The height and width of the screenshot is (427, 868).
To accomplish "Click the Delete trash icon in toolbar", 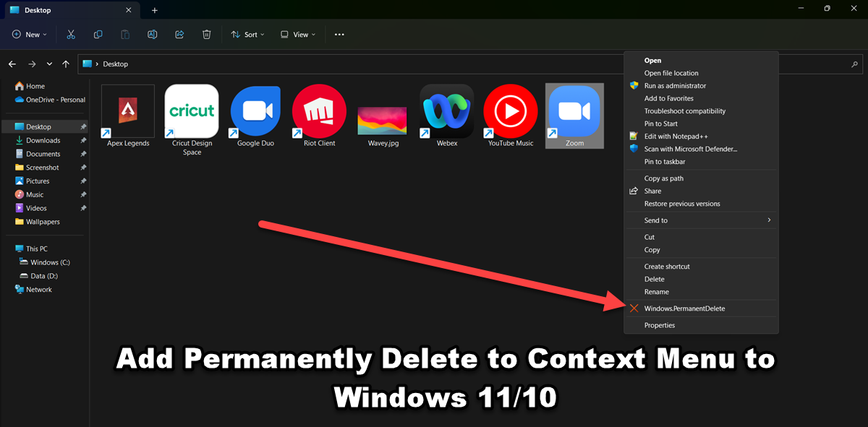I will point(207,35).
